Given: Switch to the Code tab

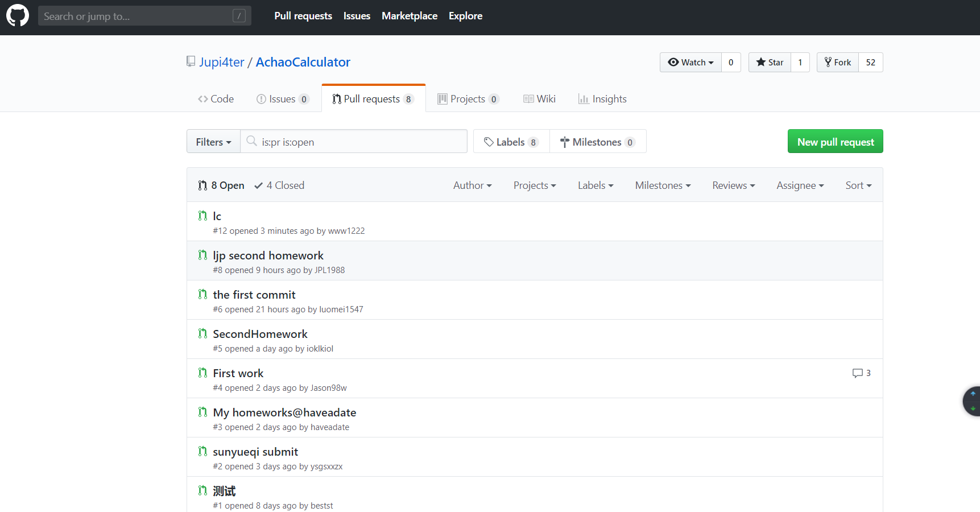Looking at the screenshot, I should [x=216, y=99].
